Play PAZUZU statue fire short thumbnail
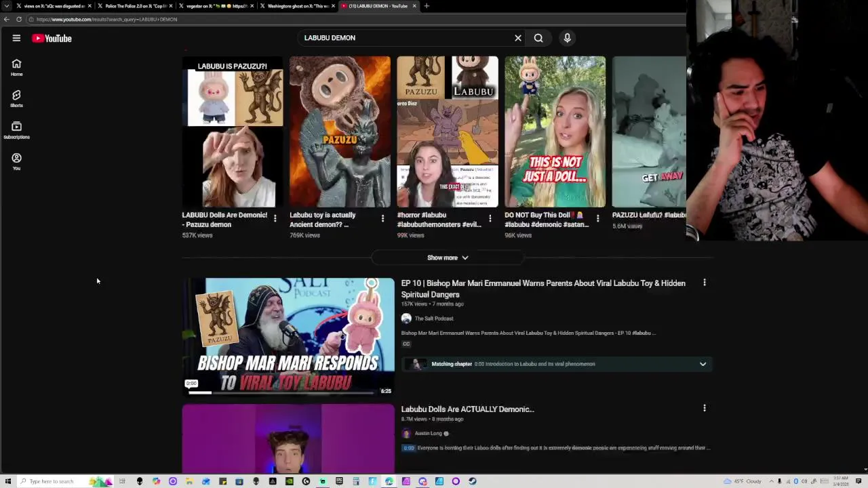The width and height of the screenshot is (868, 488). coord(340,131)
